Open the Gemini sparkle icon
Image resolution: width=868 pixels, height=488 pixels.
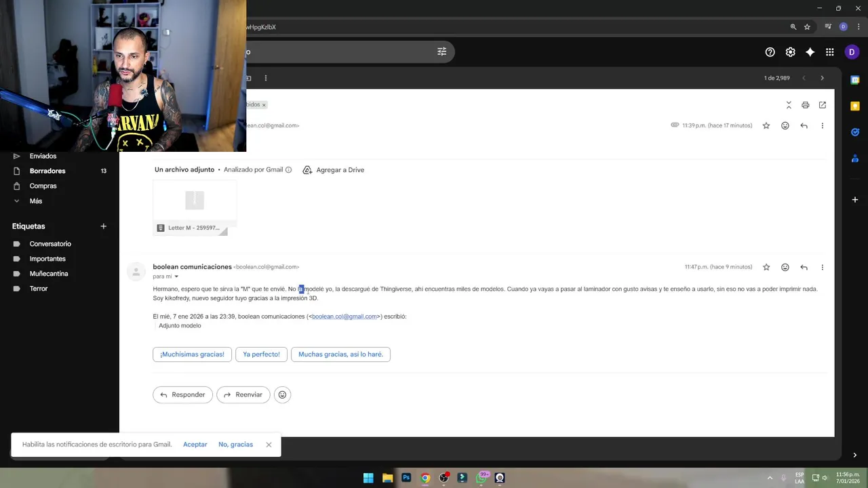point(810,52)
